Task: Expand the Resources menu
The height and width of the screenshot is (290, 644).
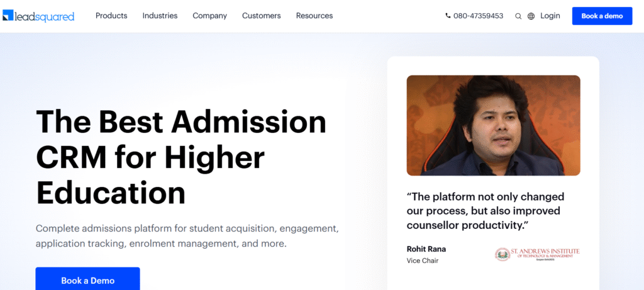Action: (x=314, y=16)
